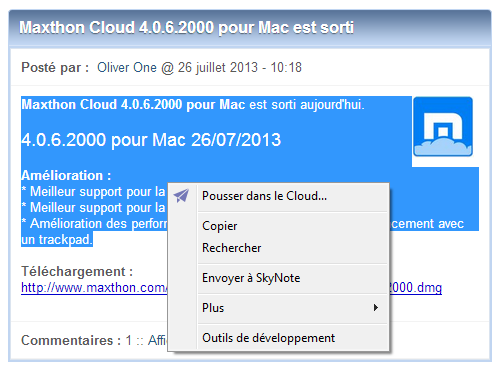Click the "Téléchargement :" label
Image resolution: width=500 pixels, height=370 pixels.
coord(77,272)
